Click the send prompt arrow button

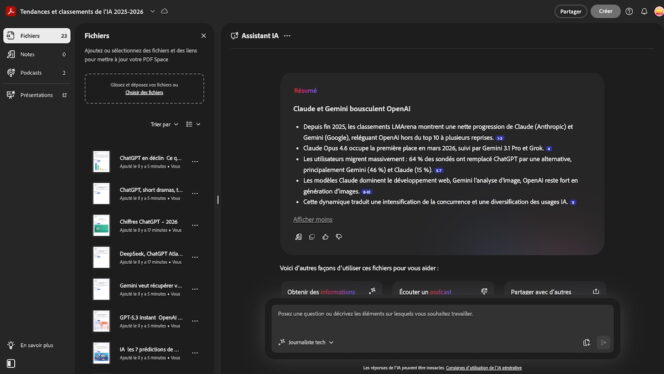(603, 342)
